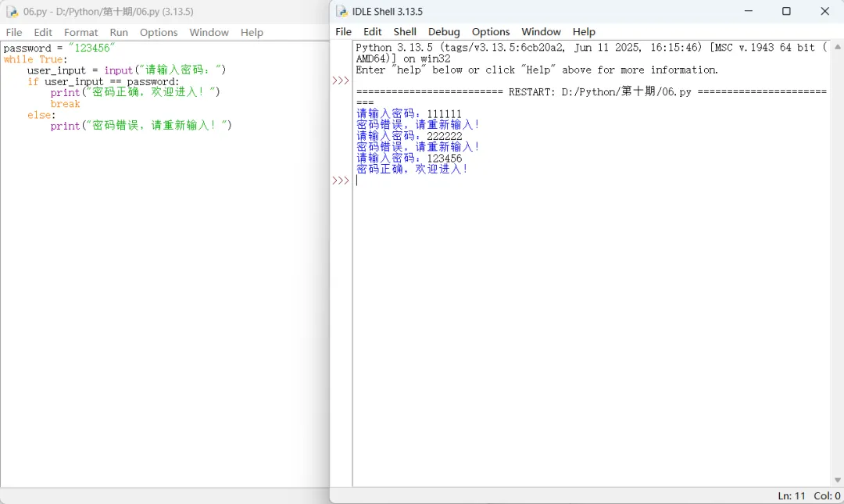Click print("密码错误，请重新输入！") line in editor

(x=141, y=126)
